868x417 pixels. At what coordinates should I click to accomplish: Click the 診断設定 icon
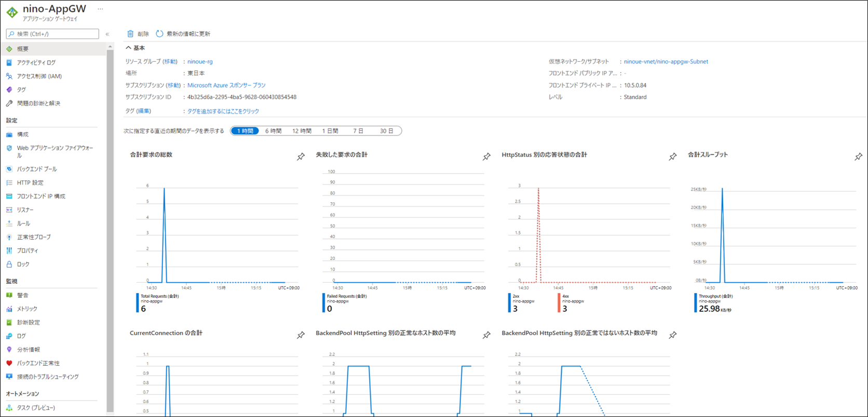coord(9,322)
